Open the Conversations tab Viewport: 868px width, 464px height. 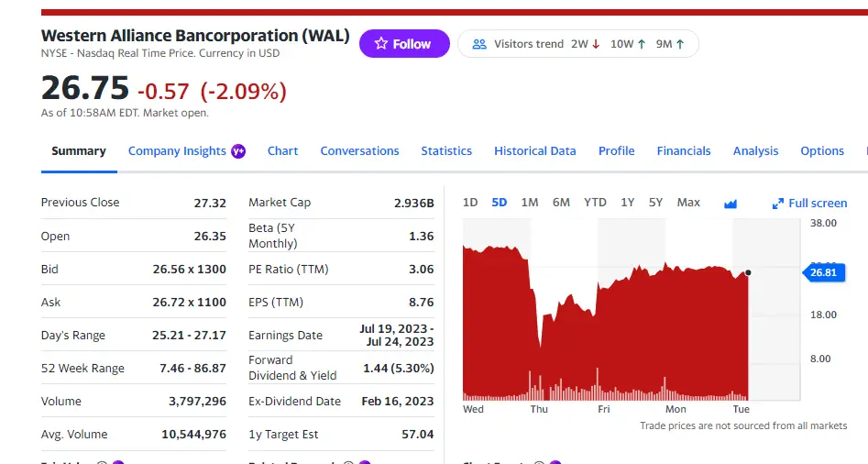[359, 151]
